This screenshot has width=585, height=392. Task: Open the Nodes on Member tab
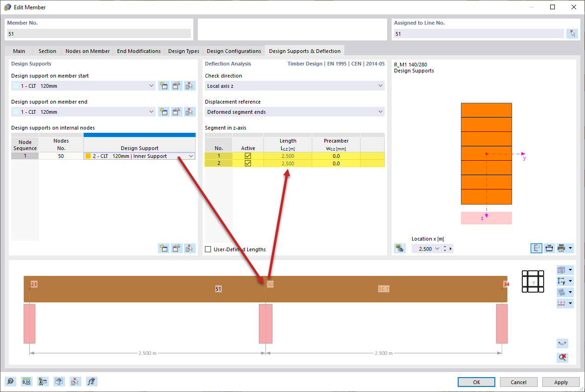88,51
